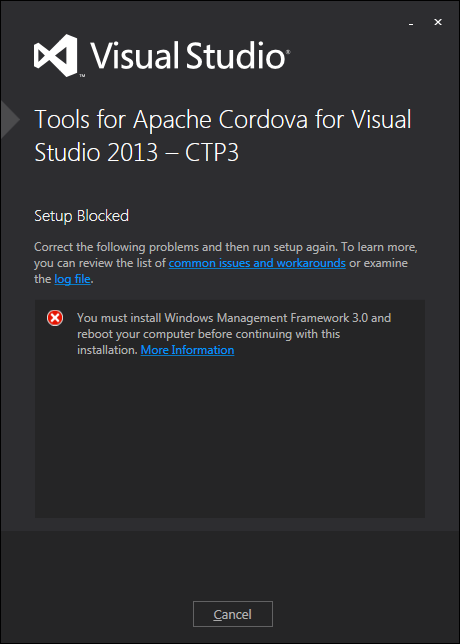Click the 'Studio 2013 – CTP3' title line
Image resolution: width=460 pixels, height=644 pixels.
136,153
